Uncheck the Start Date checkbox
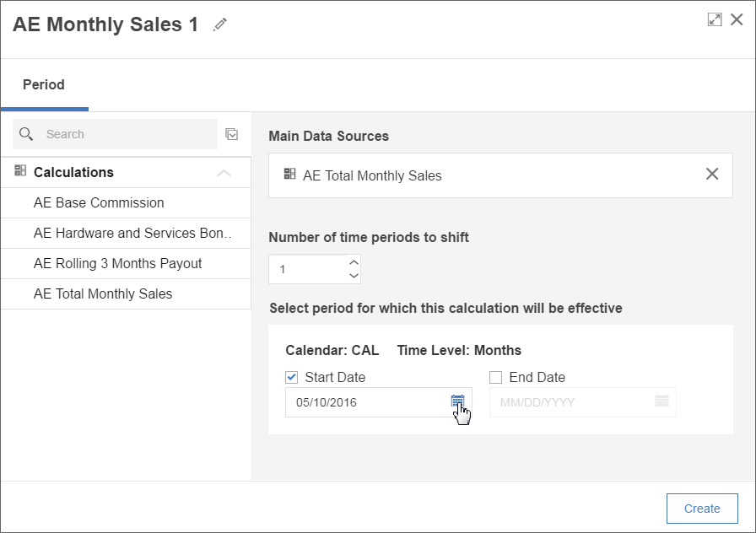 [x=292, y=377]
